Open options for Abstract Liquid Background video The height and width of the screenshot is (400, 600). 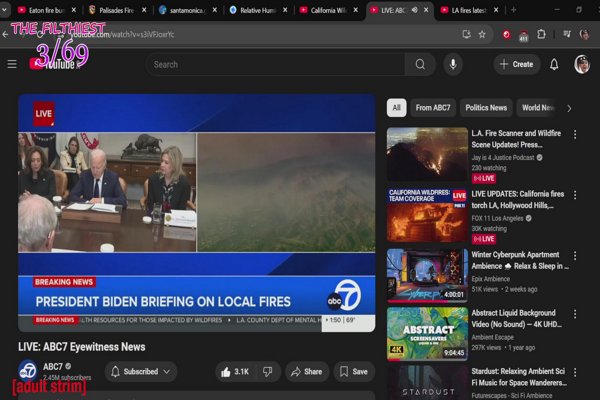coord(575,314)
